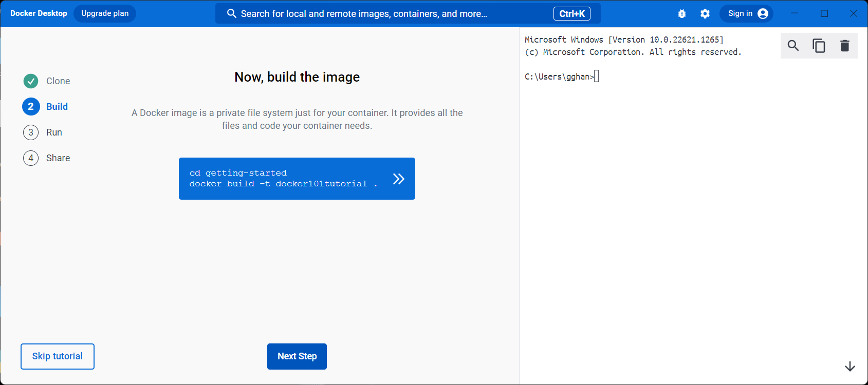This screenshot has height=385, width=868.
Task: Open the Upgrade plan link
Action: (x=105, y=14)
